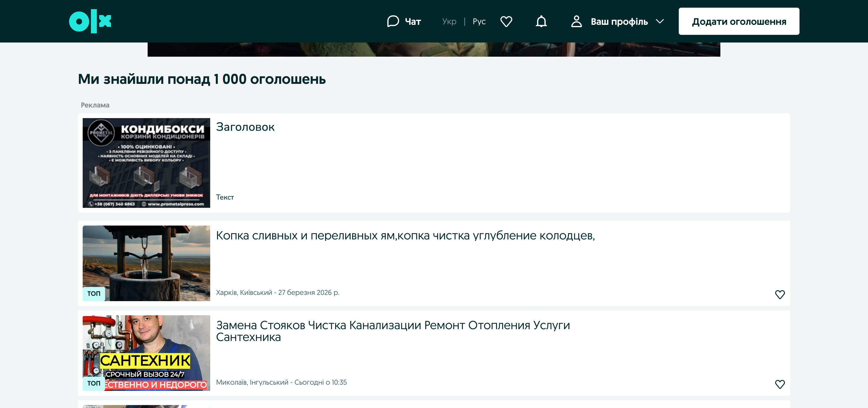Add plumber listing to favorites
The width and height of the screenshot is (868, 408).
(x=780, y=384)
